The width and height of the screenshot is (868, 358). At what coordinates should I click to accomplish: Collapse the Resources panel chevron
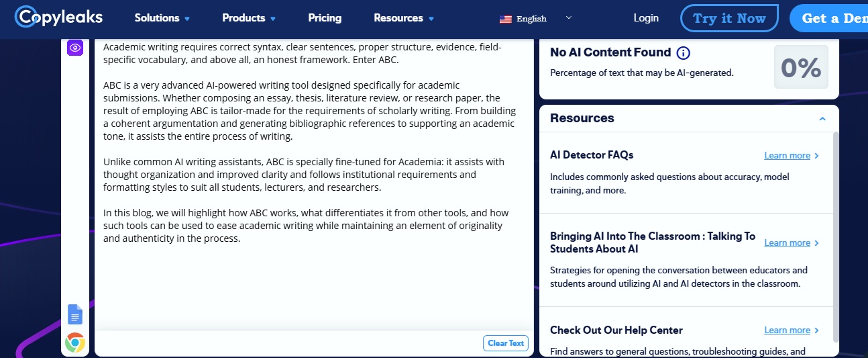[x=822, y=119]
